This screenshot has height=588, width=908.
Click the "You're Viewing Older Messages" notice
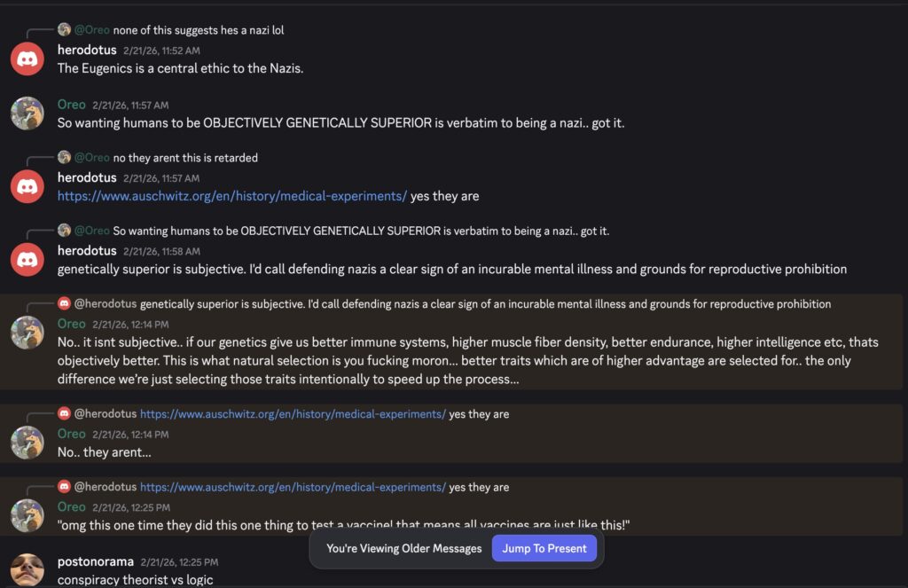coord(403,548)
